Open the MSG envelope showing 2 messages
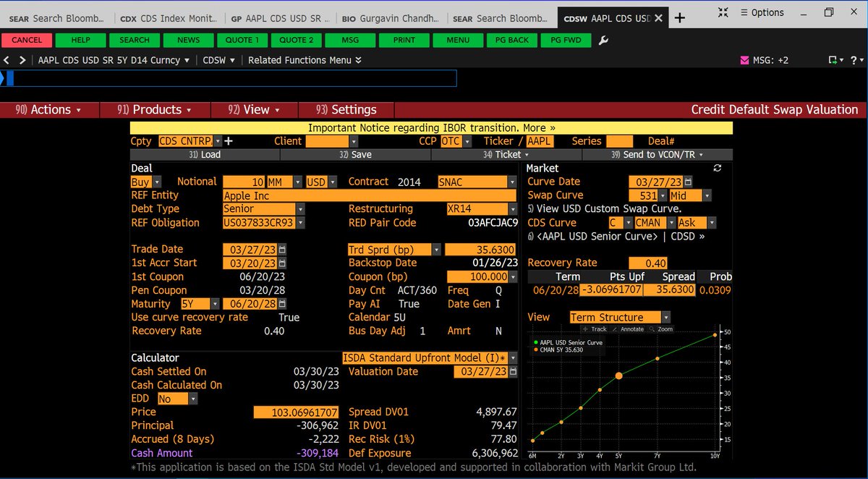The width and height of the screenshot is (868, 479). (745, 60)
